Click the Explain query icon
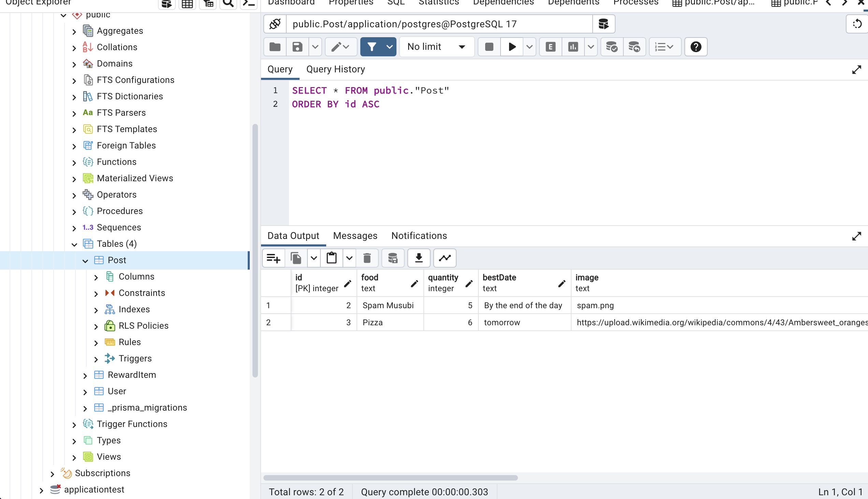 tap(550, 47)
